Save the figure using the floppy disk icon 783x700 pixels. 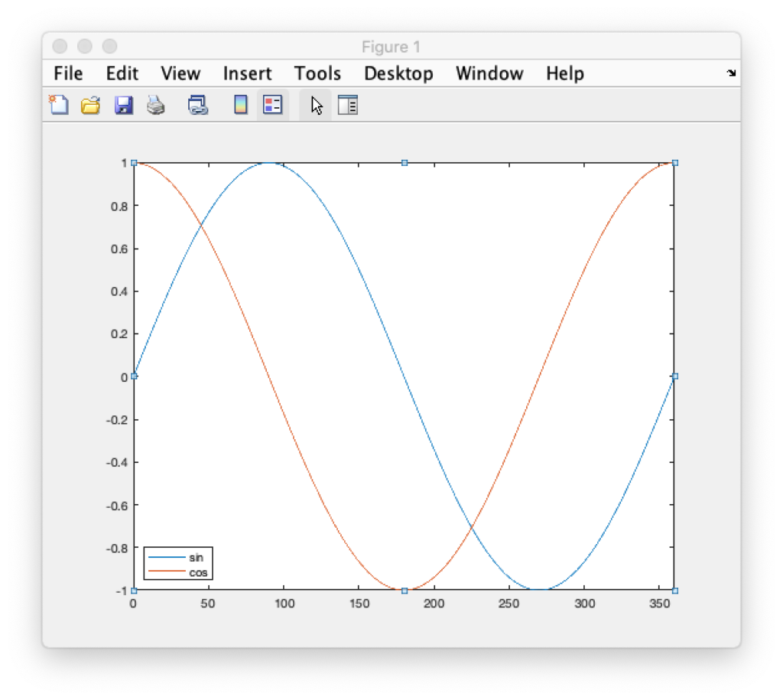123,105
